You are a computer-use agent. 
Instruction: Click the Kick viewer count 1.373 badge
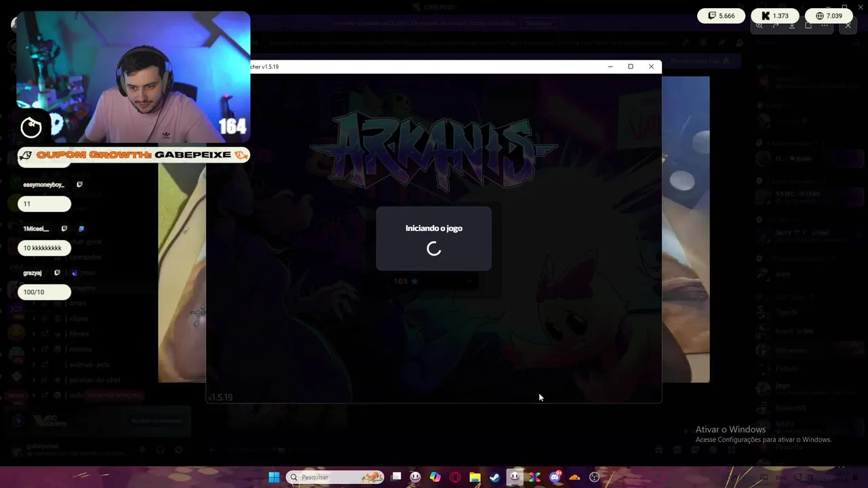775,16
